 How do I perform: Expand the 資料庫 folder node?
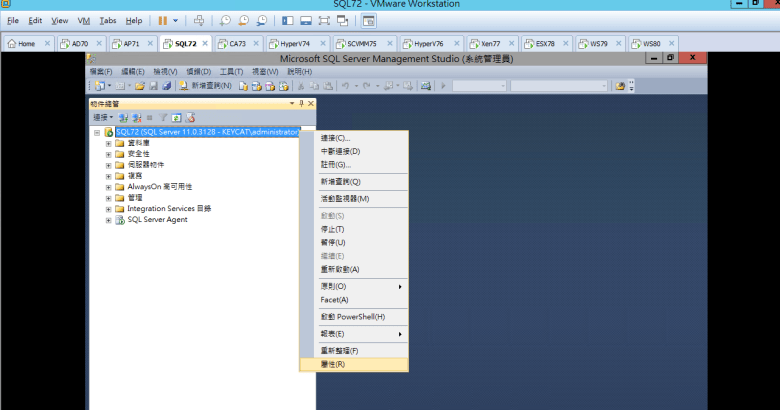pyautogui.click(x=108, y=143)
